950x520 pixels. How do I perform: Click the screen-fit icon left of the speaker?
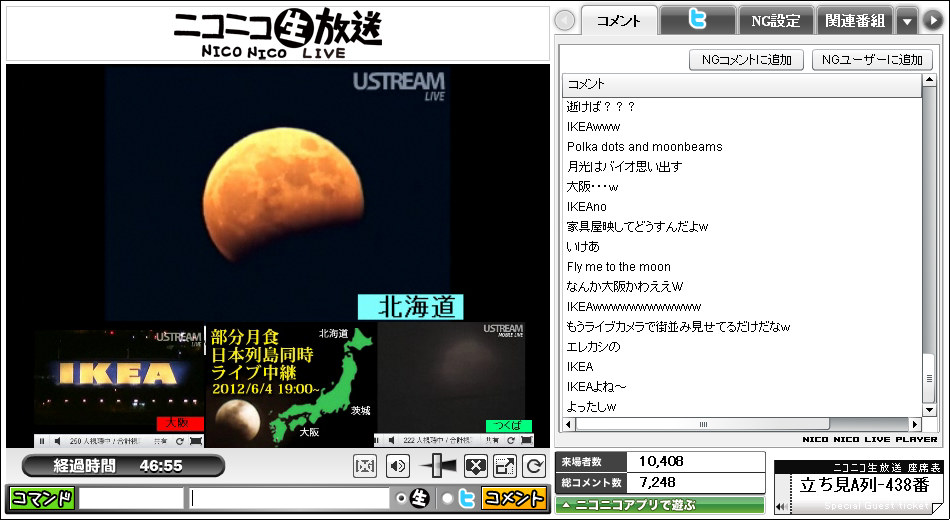click(x=365, y=466)
